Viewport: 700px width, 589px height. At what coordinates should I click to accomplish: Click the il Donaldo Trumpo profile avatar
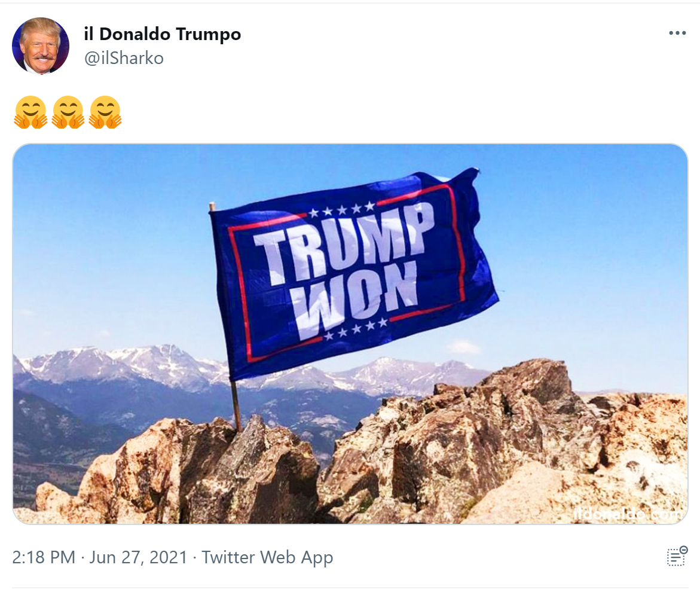coord(41,45)
